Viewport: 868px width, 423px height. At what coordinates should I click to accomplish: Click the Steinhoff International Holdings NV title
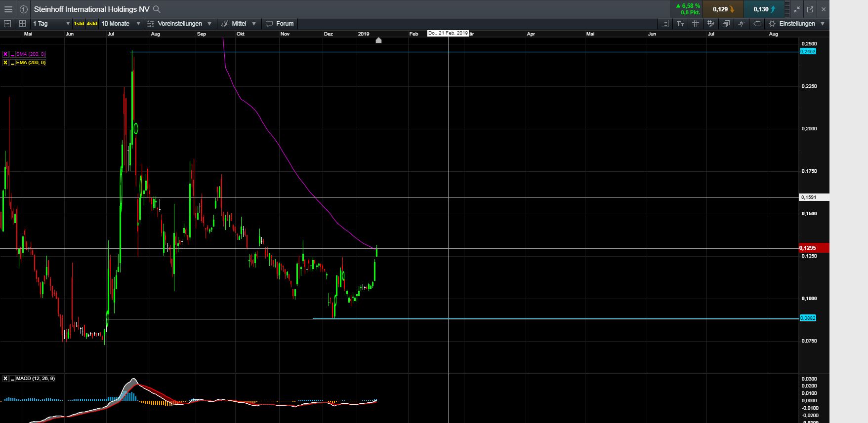click(91, 9)
